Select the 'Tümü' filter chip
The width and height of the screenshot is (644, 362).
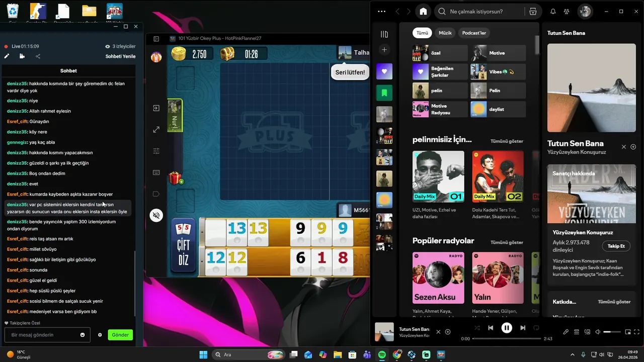click(x=422, y=33)
